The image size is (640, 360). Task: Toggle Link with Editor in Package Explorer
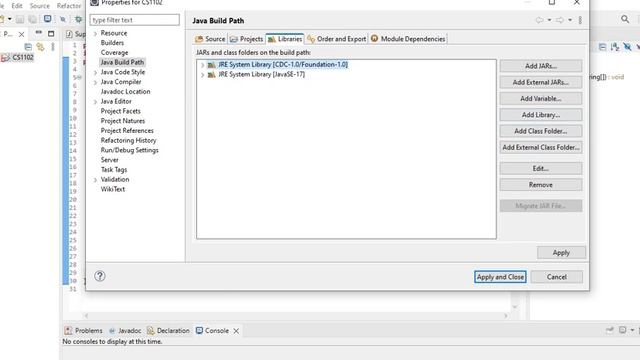40,47
